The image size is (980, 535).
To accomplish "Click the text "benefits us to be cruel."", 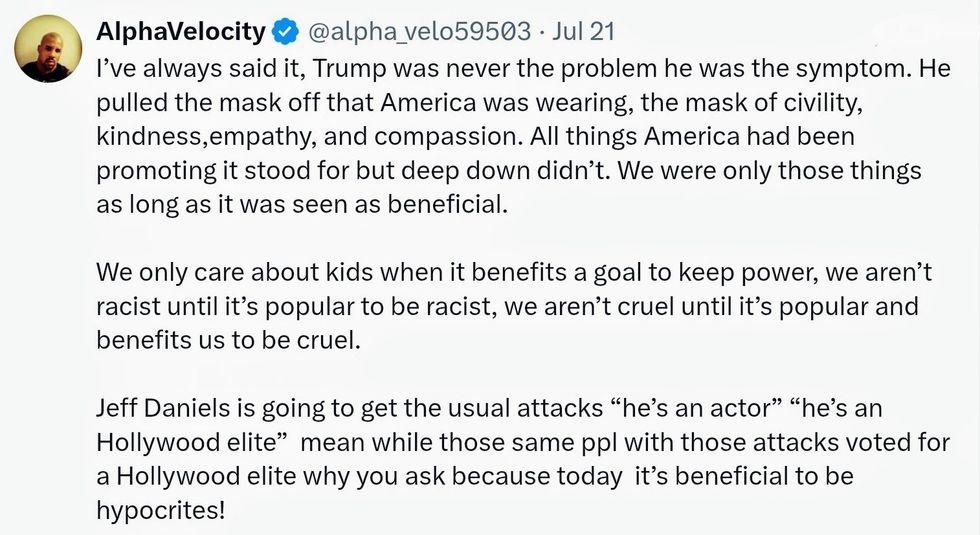I will (228, 339).
